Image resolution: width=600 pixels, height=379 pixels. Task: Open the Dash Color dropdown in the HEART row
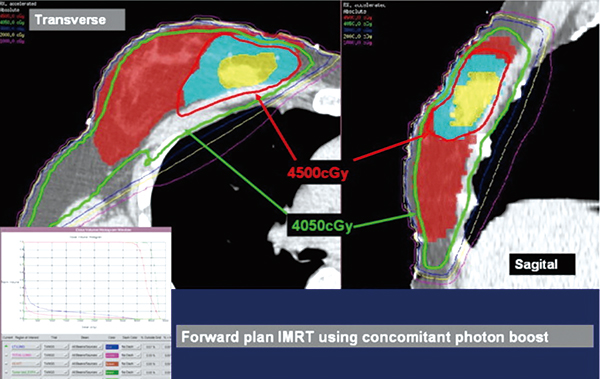pyautogui.click(x=130, y=364)
